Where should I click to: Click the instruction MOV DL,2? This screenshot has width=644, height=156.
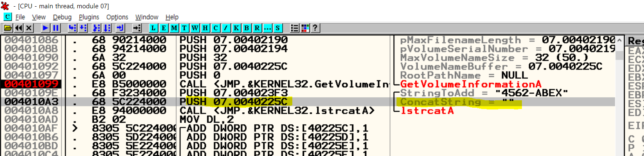pos(206,119)
